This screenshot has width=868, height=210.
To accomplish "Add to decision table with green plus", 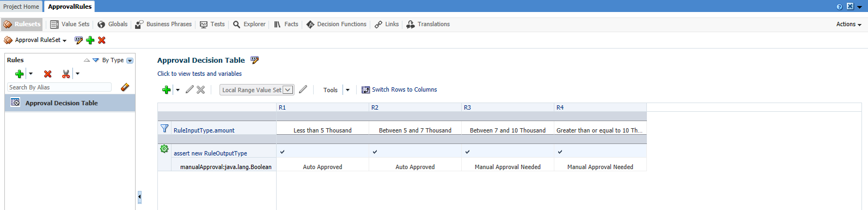I will pos(167,90).
